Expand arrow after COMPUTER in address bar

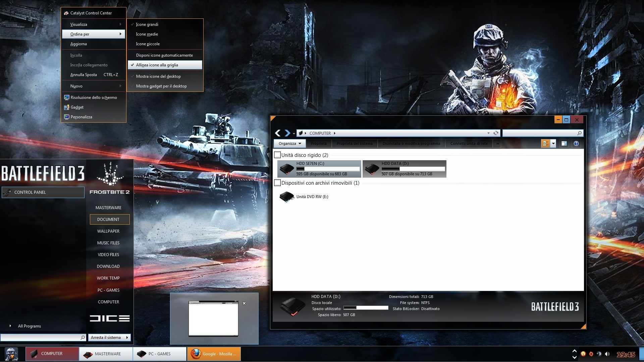click(334, 133)
